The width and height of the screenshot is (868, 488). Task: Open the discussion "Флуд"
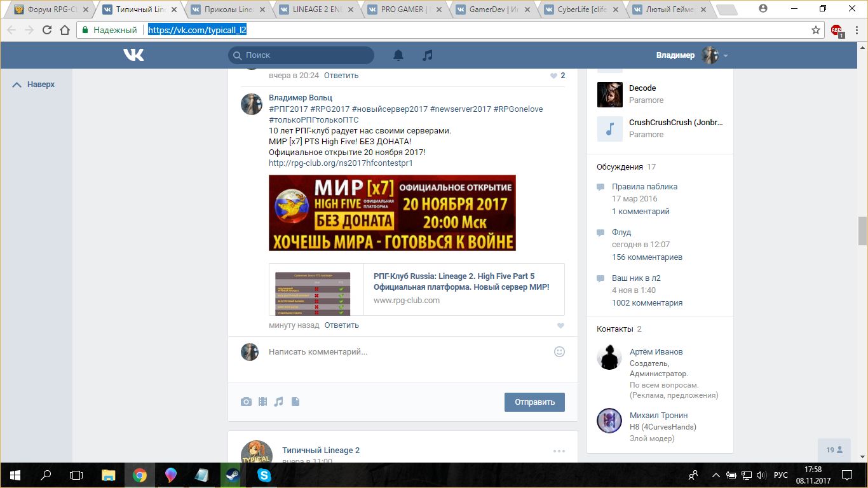coord(621,233)
